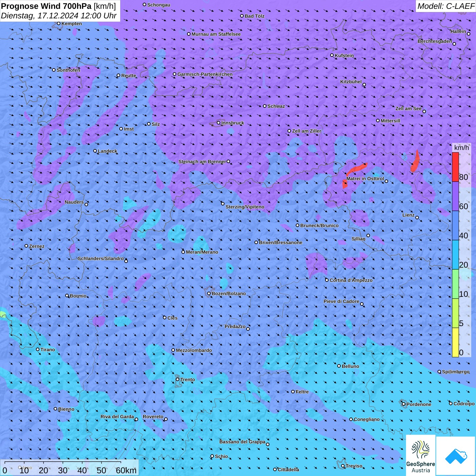Click the Bozen/Bolzano city marker
The width and height of the screenshot is (476, 476).
coord(209,293)
